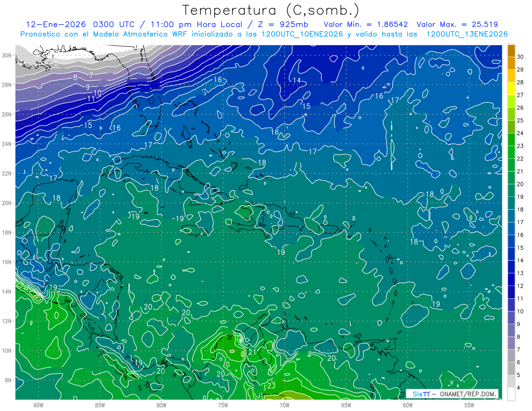Click gray color bar swatch between 5 and 6

(511, 368)
